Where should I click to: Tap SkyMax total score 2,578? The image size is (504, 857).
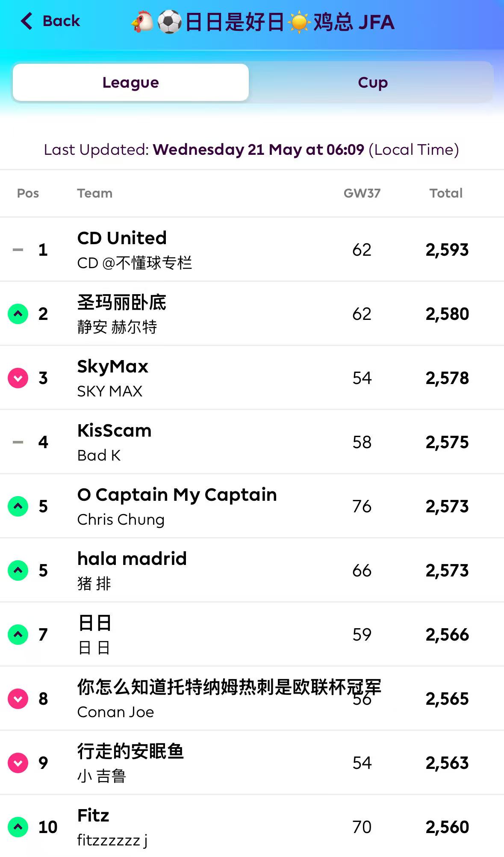click(x=447, y=378)
